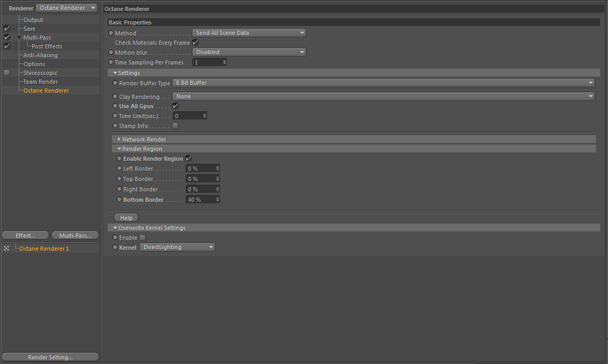The height and width of the screenshot is (364, 608).
Task: Click the Use All Gpus keyframe dot
Action: [x=115, y=106]
